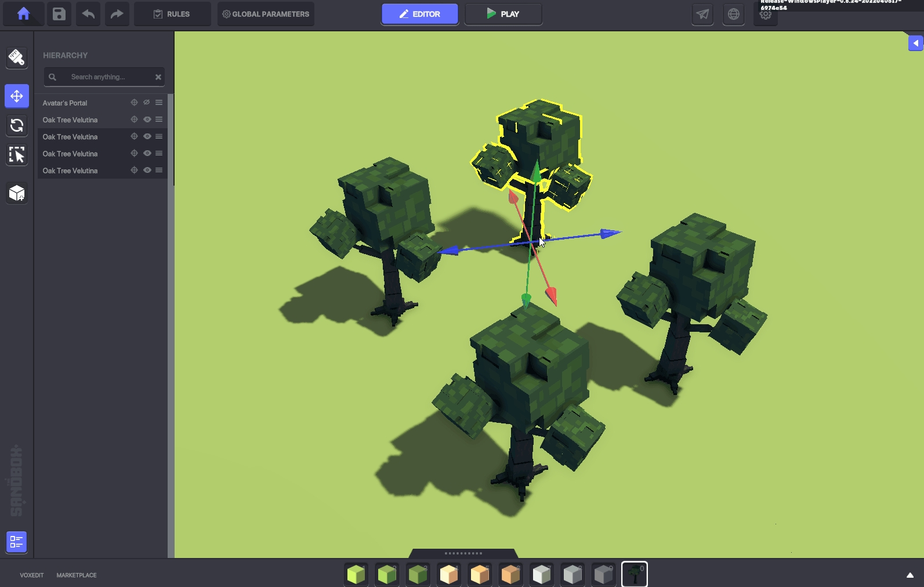This screenshot has width=924, height=587.
Task: Pick the white block in slot 7
Action: pyautogui.click(x=541, y=574)
